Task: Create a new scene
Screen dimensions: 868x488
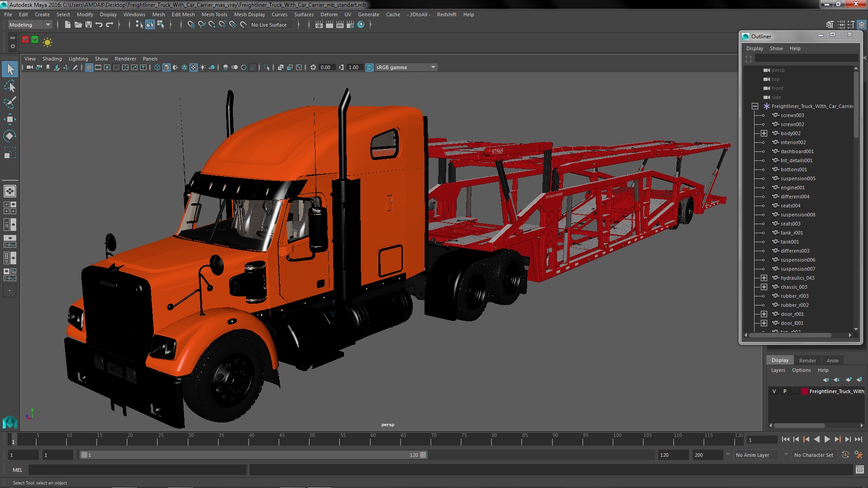Action: (x=68, y=25)
